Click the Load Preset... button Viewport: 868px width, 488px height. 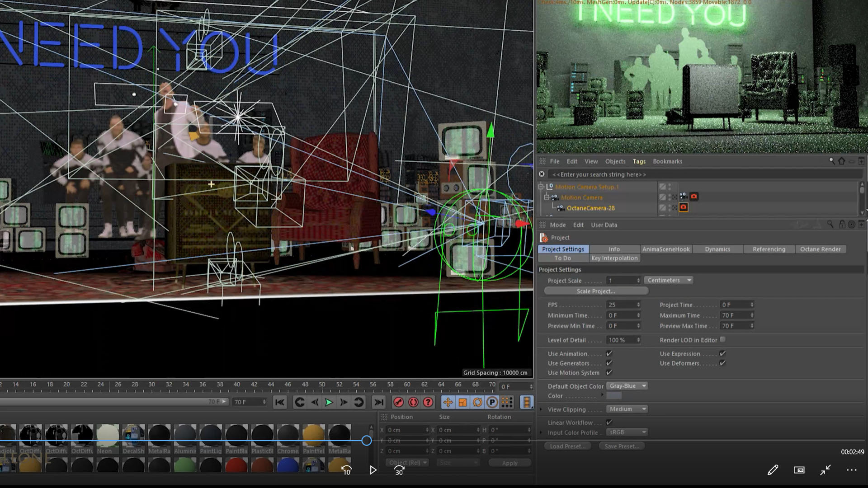click(x=567, y=446)
